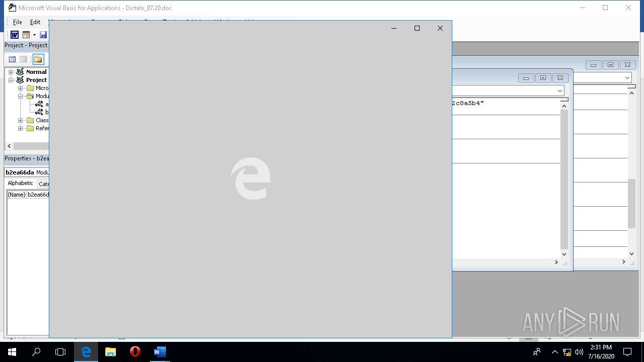Open Task View on taskbar

point(60,352)
